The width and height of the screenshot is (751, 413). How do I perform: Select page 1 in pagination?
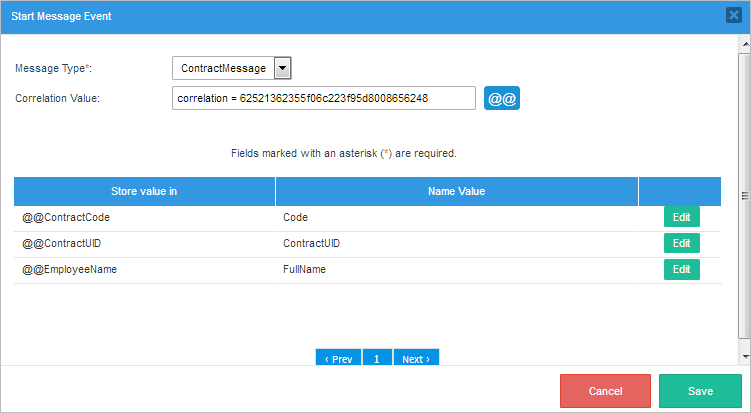[x=376, y=358]
